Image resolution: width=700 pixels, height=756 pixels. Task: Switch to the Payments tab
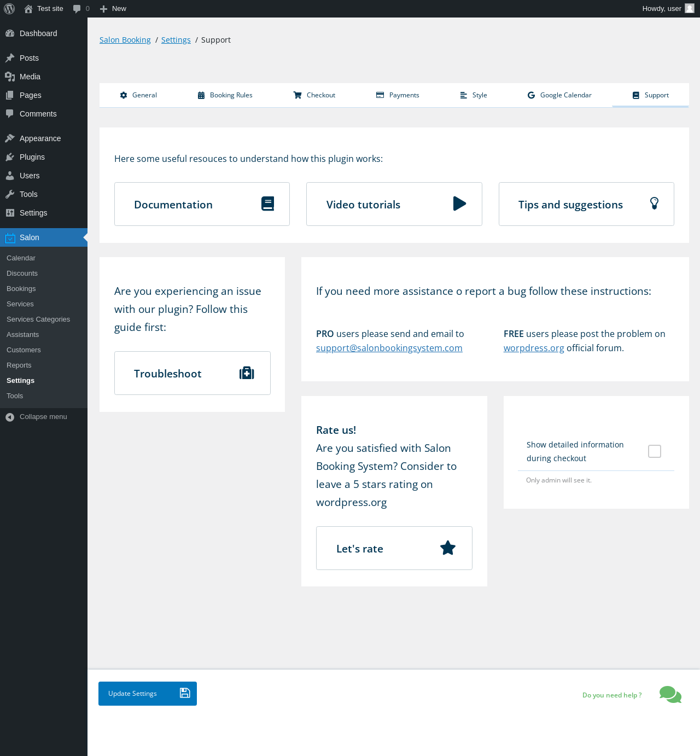click(398, 95)
